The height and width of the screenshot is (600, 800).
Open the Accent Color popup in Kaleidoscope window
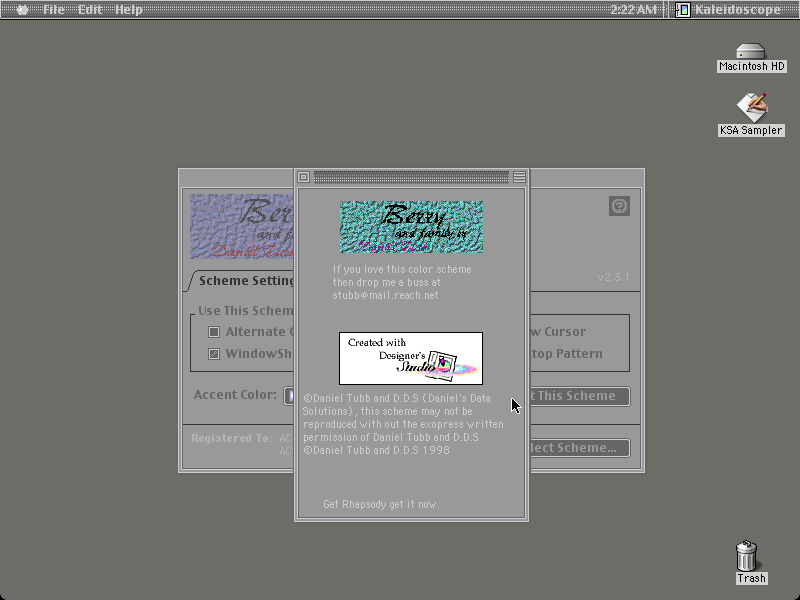[289, 395]
